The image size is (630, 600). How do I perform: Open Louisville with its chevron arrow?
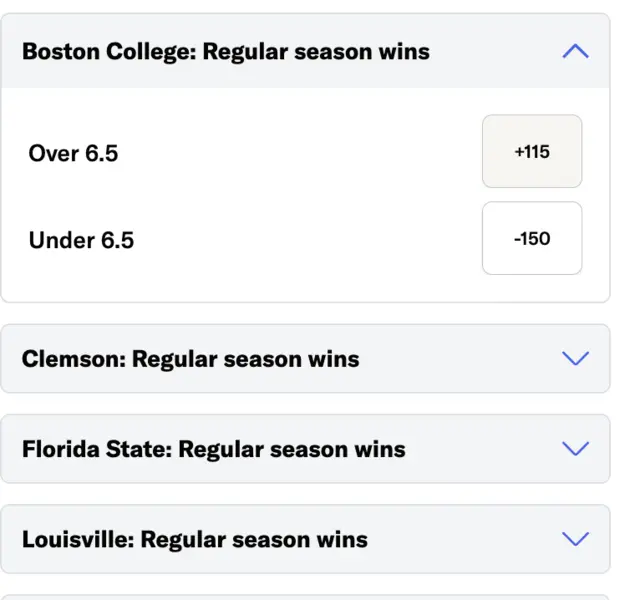[575, 539]
